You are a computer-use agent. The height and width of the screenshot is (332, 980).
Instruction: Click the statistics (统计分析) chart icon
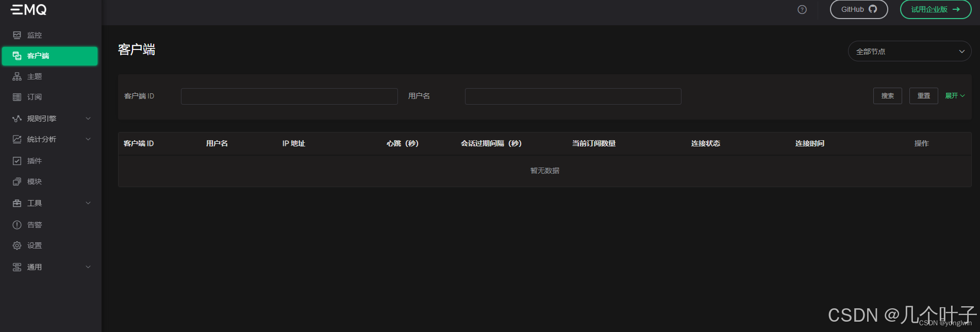[x=17, y=139]
